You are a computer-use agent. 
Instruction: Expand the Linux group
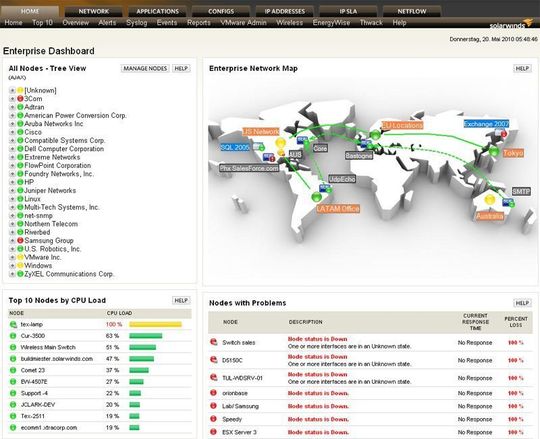[x=12, y=199]
